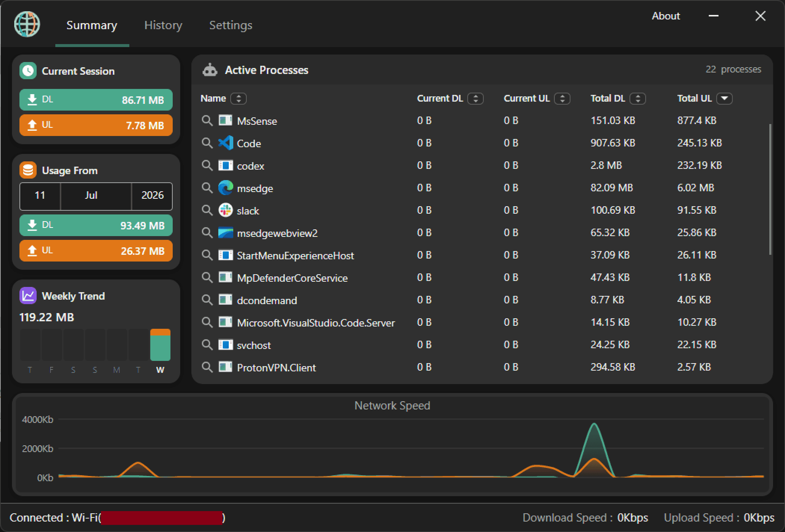Click the Usage From database icon
This screenshot has width=785, height=532.
[28, 170]
